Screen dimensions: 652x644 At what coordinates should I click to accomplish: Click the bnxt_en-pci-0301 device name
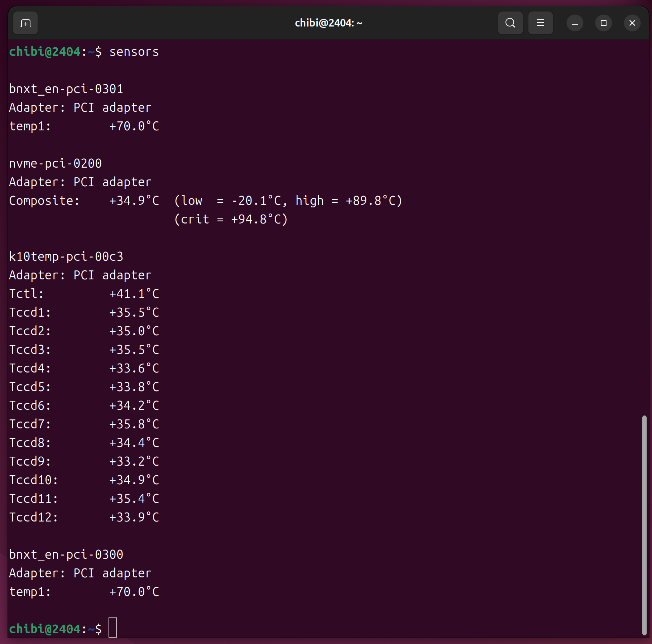(66, 89)
